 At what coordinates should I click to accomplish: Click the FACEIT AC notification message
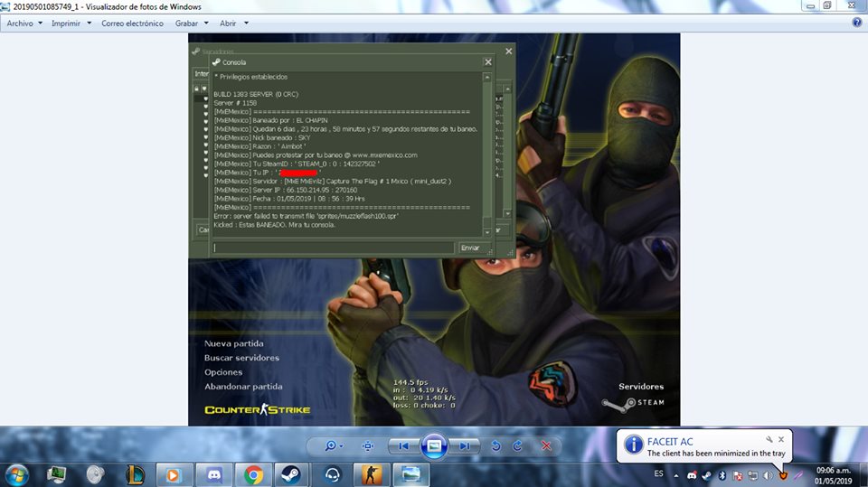pos(716,454)
